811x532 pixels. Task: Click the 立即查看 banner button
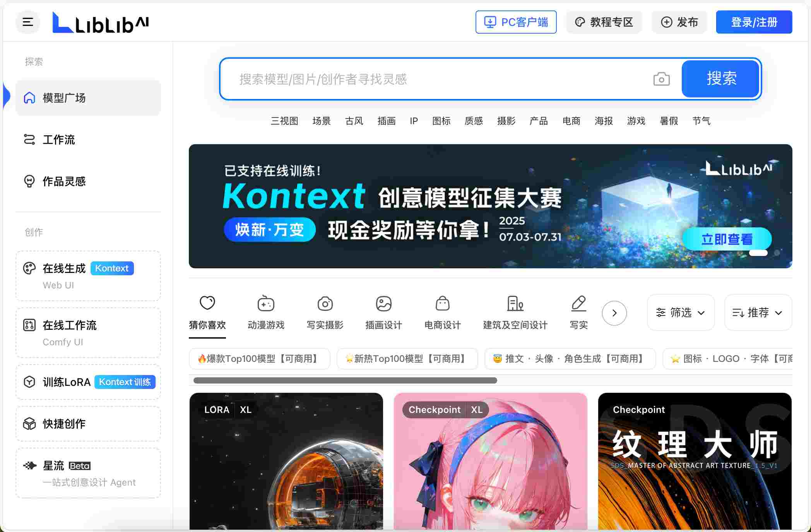[726, 239]
